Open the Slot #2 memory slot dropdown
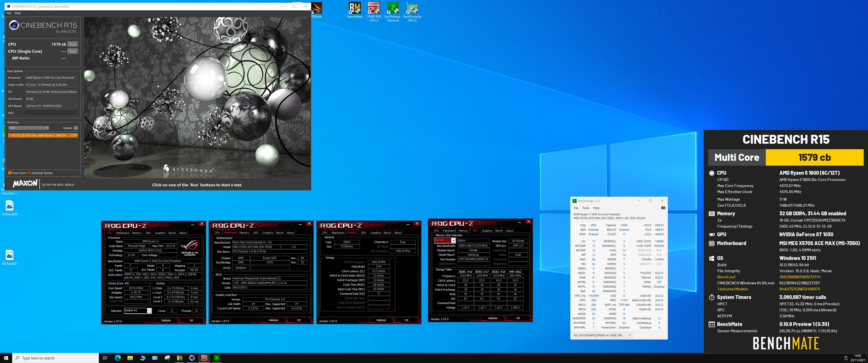This screenshot has height=363, width=868. (444, 240)
